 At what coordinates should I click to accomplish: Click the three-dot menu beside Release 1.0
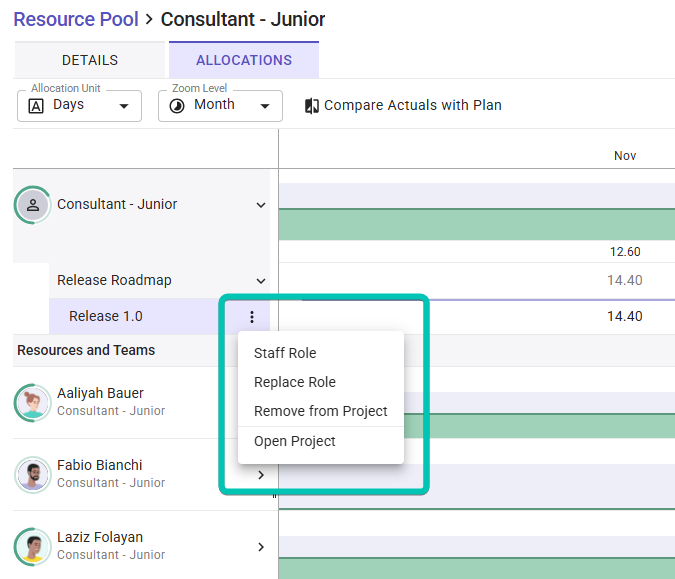coord(252,317)
